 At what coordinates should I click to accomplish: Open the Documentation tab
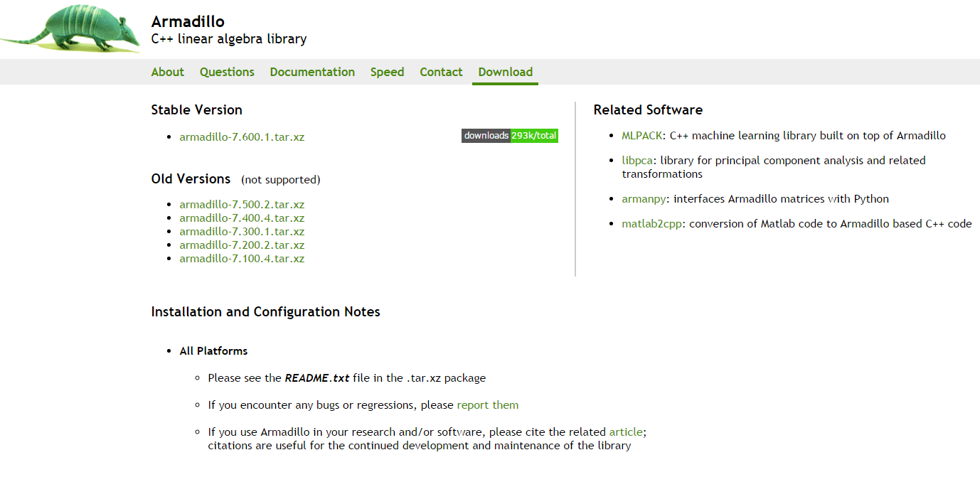tap(312, 72)
